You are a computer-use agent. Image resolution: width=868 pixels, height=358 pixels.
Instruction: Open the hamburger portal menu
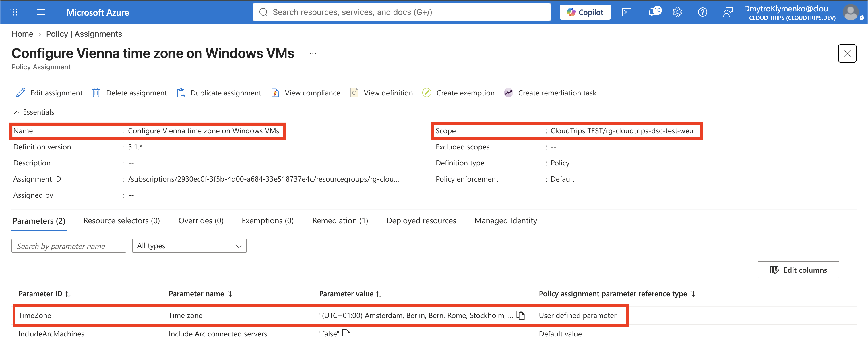click(41, 12)
